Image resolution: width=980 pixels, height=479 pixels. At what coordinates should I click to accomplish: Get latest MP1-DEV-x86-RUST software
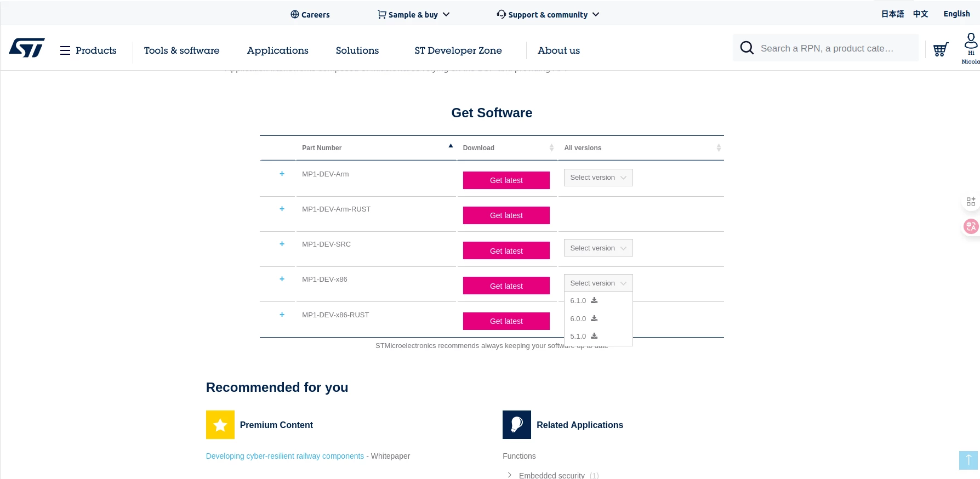point(506,321)
